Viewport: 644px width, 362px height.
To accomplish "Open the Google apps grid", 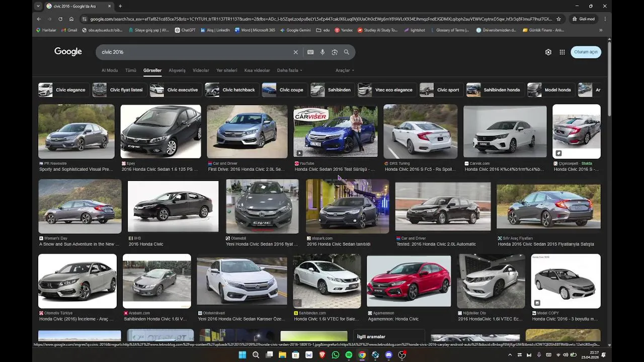I will [x=562, y=52].
